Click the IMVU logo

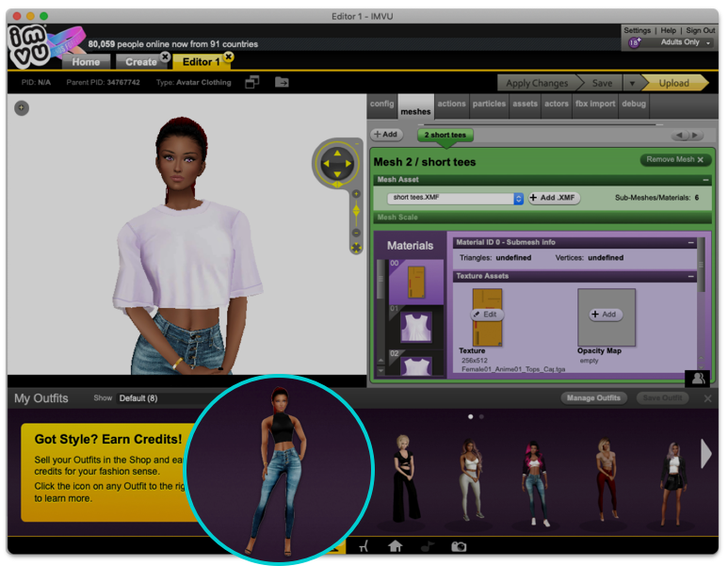coord(29,46)
